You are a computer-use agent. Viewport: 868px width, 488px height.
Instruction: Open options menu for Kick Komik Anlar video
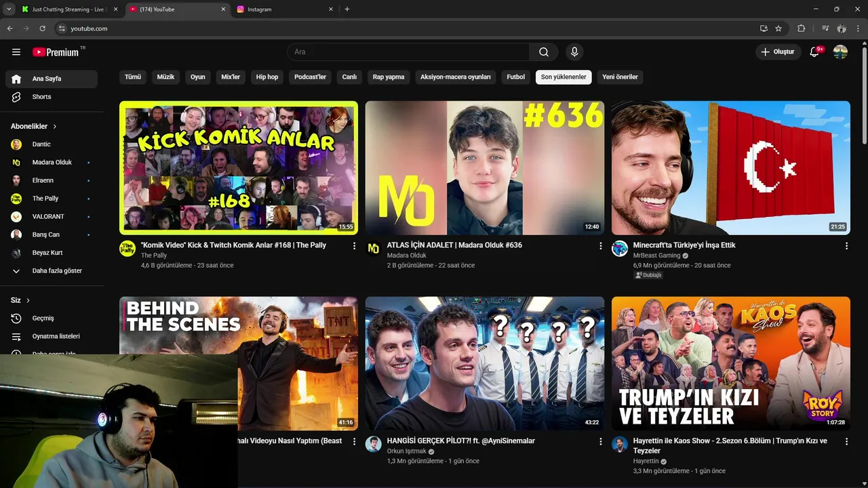354,246
